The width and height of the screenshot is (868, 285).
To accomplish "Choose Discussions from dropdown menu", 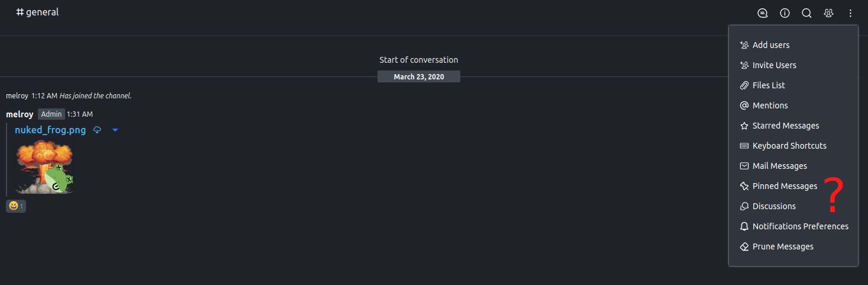I will (793, 206).
